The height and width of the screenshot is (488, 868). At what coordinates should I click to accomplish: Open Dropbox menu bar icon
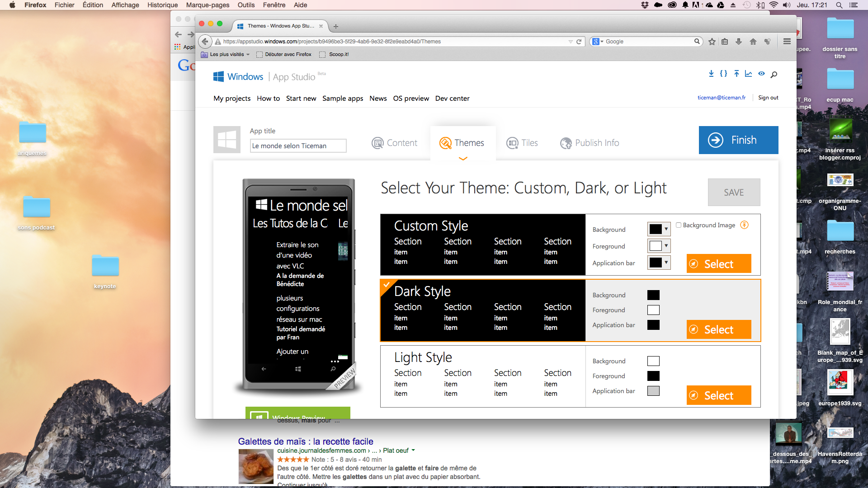click(x=645, y=5)
